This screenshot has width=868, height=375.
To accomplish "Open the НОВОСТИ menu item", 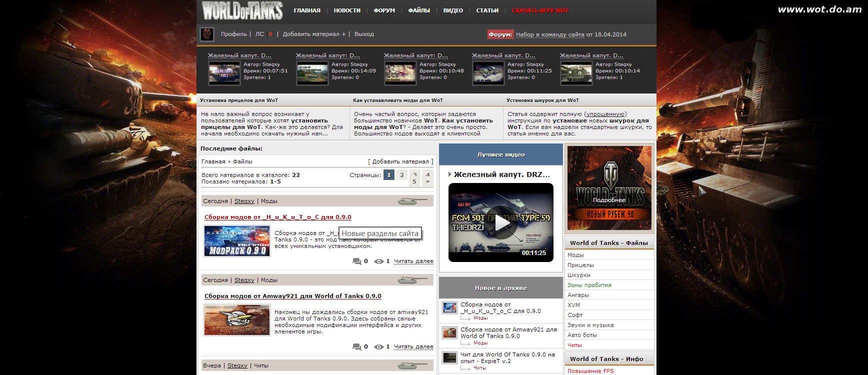I will (x=347, y=10).
